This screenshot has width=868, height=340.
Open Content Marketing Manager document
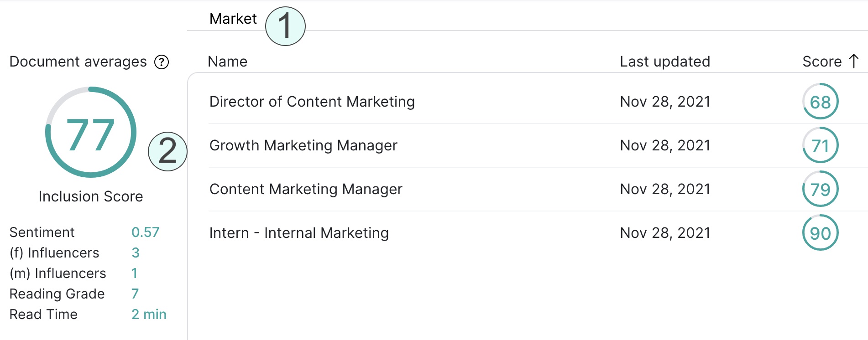[x=306, y=189]
